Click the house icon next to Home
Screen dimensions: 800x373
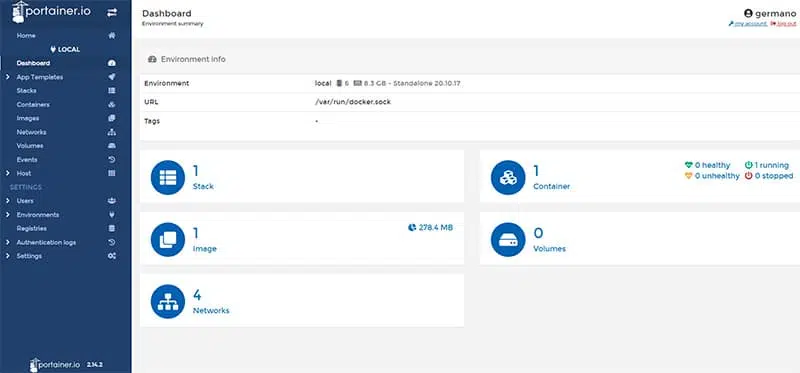tap(112, 36)
